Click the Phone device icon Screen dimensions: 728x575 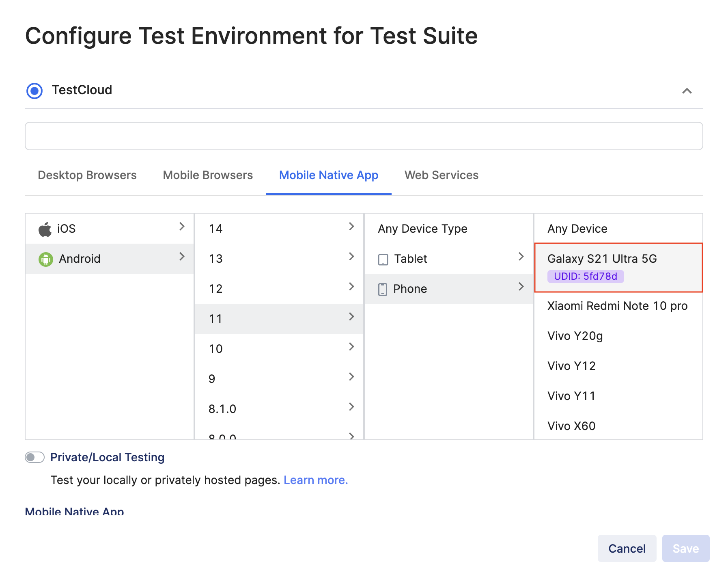[382, 289]
